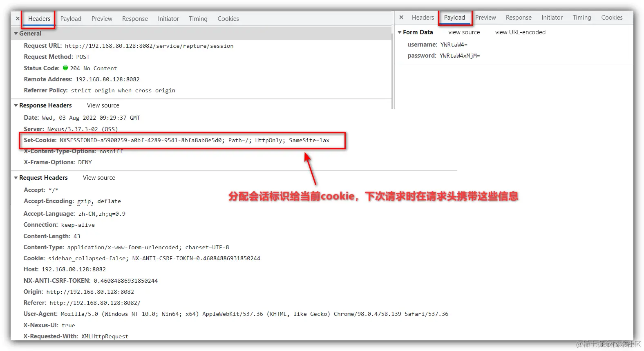Select Remote Address value 192.168.80.128:8082
This screenshot has width=644, height=351.
click(x=107, y=79)
